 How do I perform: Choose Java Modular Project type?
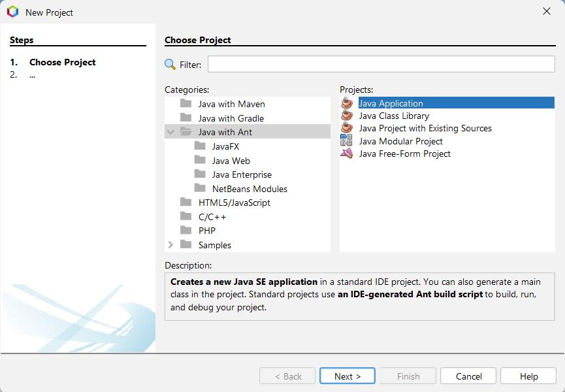click(x=400, y=141)
